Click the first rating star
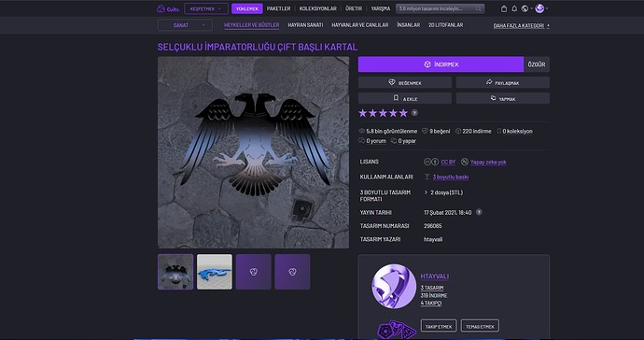The height and width of the screenshot is (340, 644). click(x=363, y=113)
